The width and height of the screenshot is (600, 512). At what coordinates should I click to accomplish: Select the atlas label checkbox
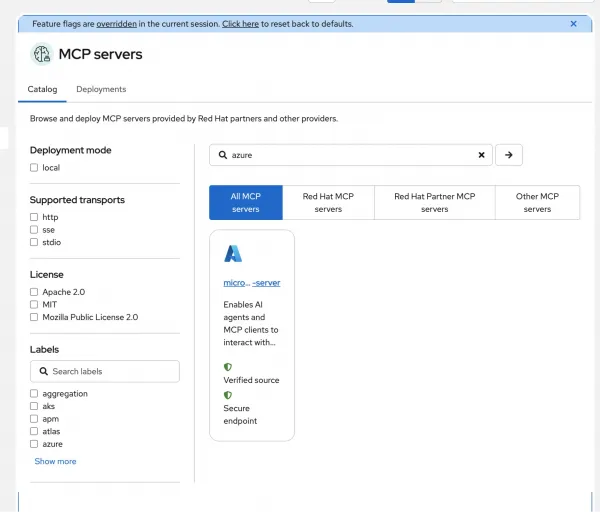tap(34, 431)
